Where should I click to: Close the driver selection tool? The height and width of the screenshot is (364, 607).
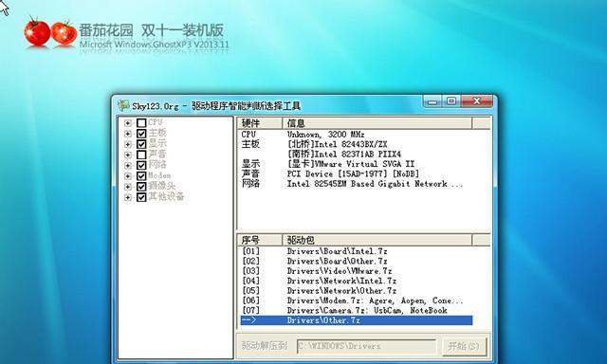(x=477, y=101)
